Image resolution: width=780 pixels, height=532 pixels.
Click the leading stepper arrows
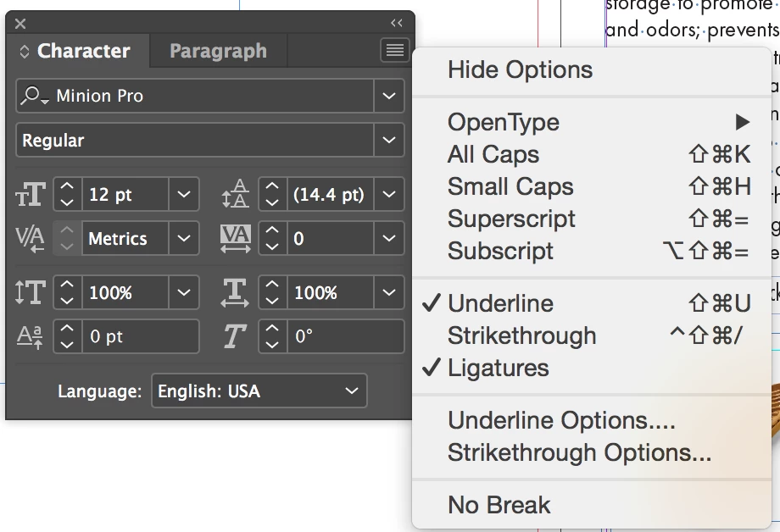[272, 194]
